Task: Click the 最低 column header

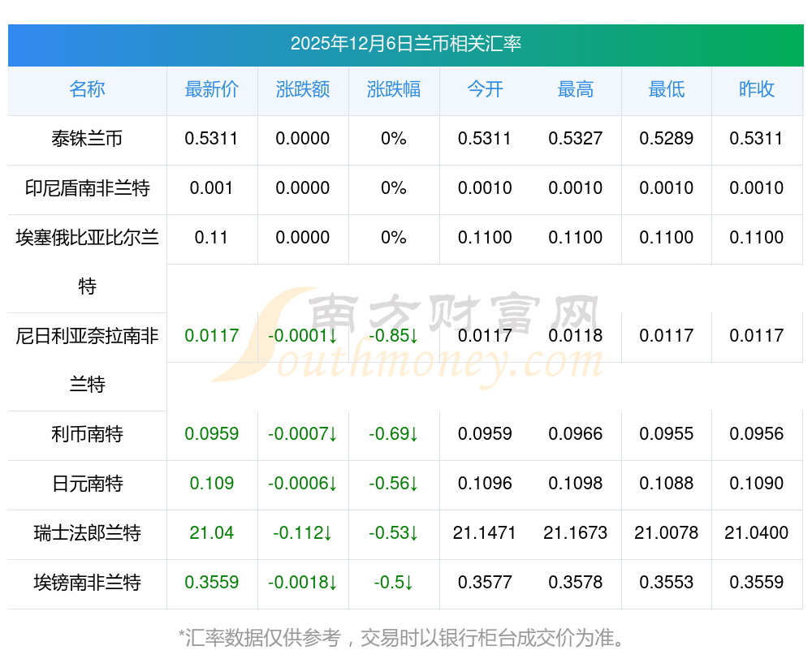Action: point(667,90)
